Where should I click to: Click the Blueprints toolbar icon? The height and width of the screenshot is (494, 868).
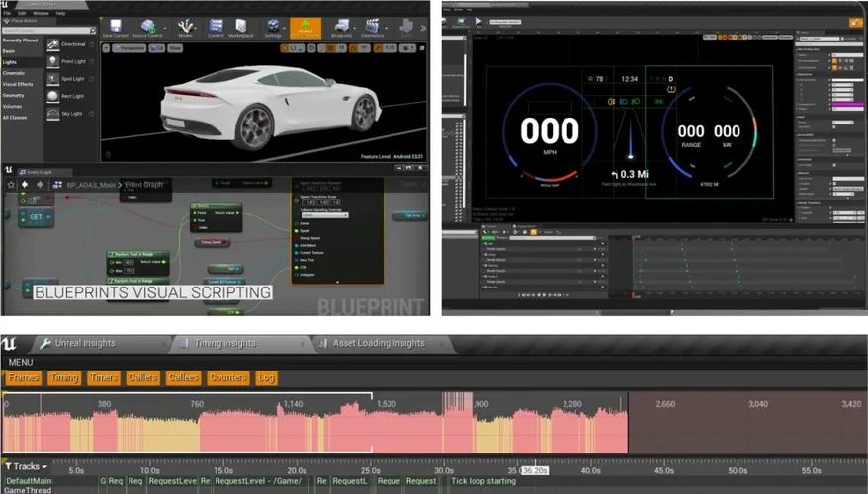[341, 28]
